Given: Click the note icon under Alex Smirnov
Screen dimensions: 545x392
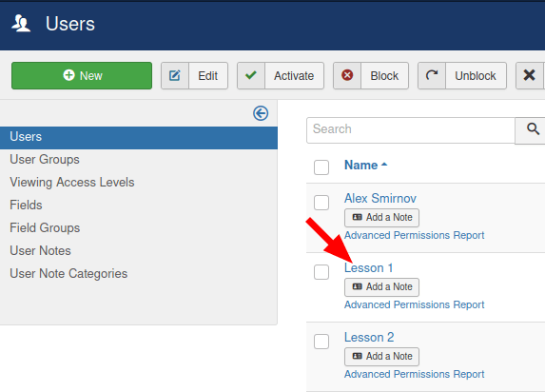Looking at the screenshot, I should 358,217.
